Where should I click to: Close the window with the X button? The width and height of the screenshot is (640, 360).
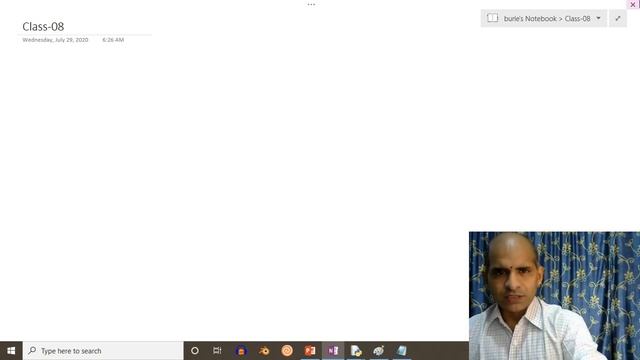pos(633,4)
